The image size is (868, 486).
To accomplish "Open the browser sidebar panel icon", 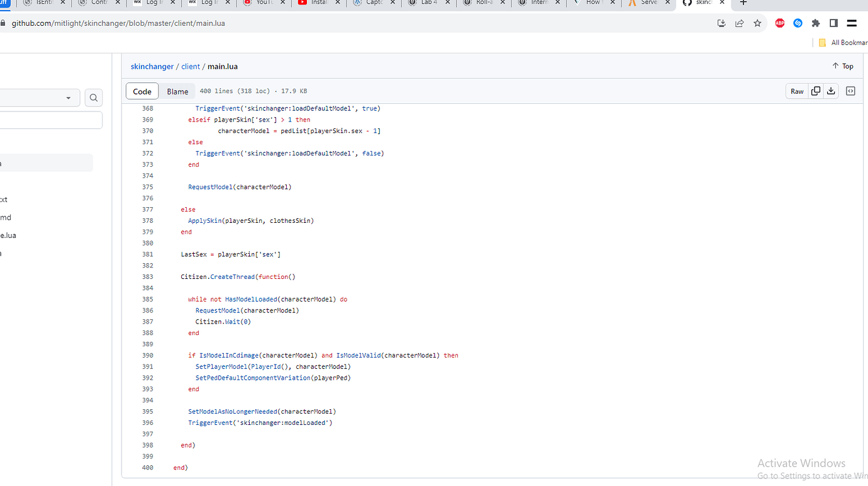I will [x=833, y=23].
